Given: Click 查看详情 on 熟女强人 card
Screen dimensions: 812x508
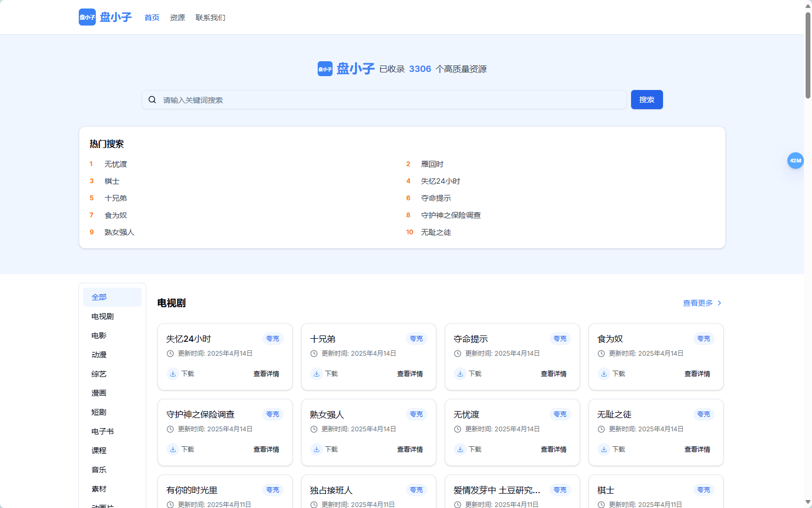Looking at the screenshot, I should click(410, 449).
